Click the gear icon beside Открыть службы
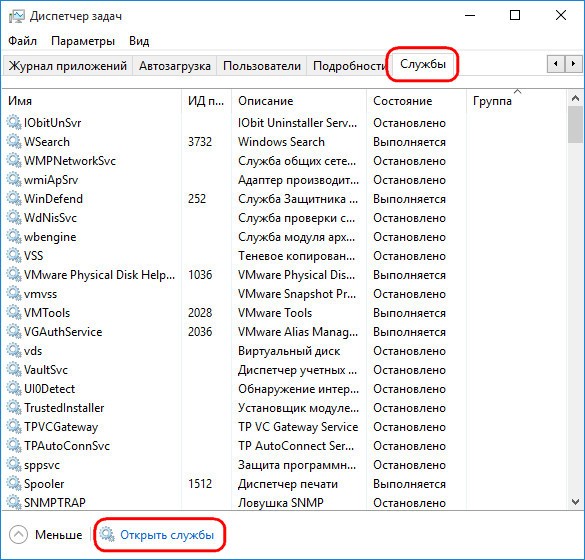This screenshot has width=585, height=560. [x=107, y=534]
